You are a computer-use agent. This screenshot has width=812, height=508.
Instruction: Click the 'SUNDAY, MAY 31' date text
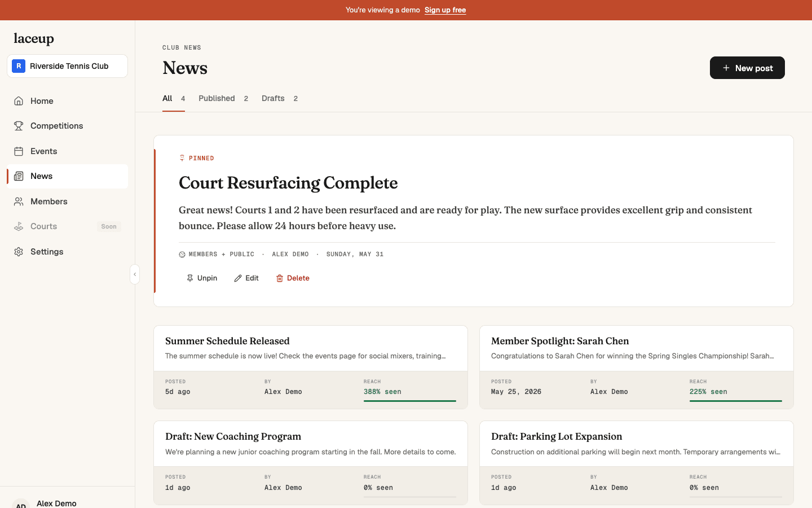pyautogui.click(x=355, y=255)
